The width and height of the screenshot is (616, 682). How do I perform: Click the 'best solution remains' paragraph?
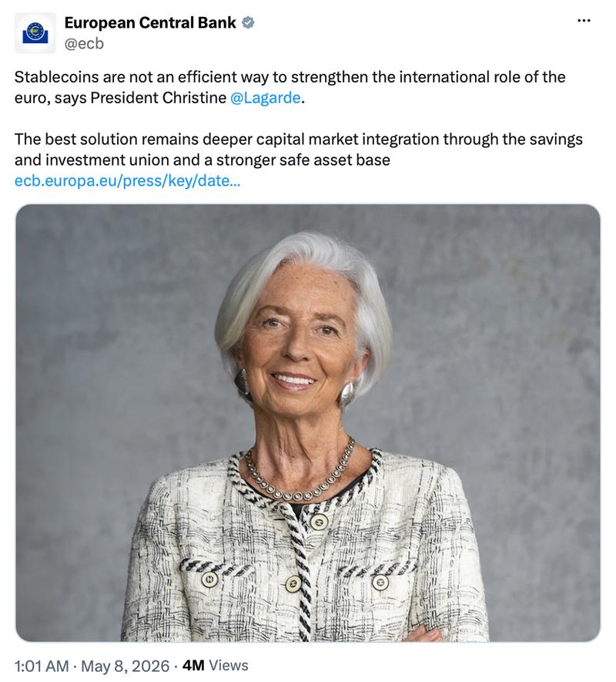[299, 150]
